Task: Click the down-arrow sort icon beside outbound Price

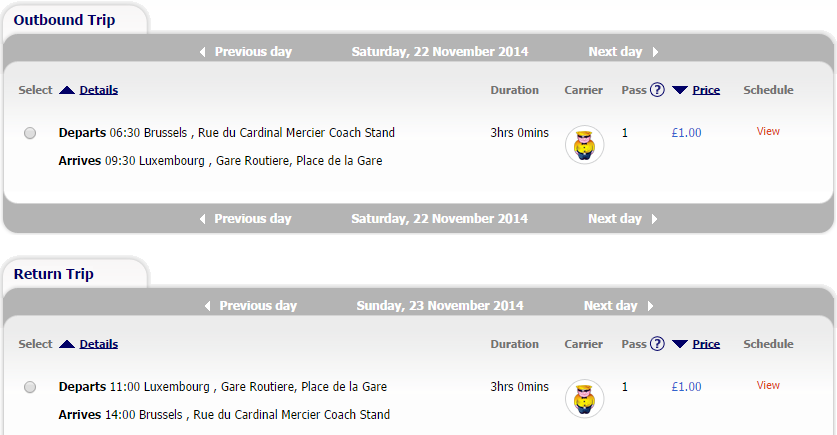Action: [680, 90]
